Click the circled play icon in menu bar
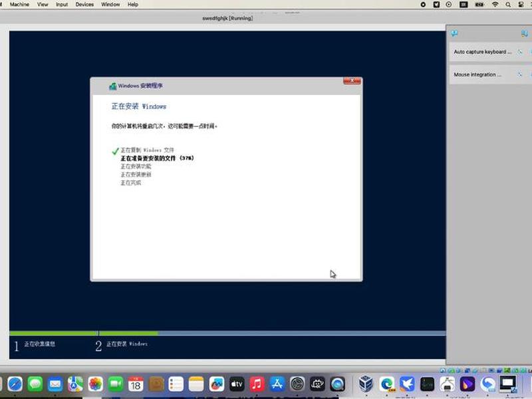The image size is (532, 399). 448,5
